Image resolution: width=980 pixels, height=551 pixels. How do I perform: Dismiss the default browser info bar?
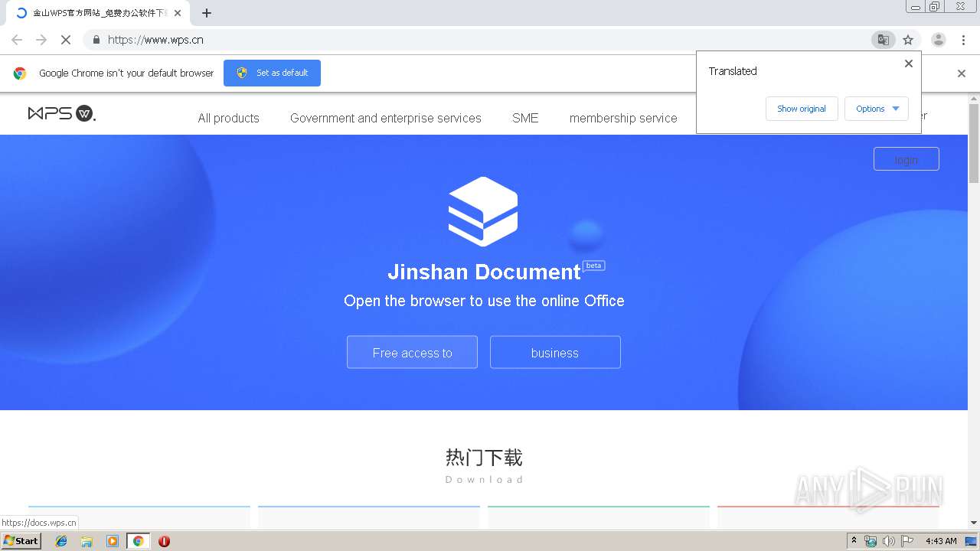(962, 73)
